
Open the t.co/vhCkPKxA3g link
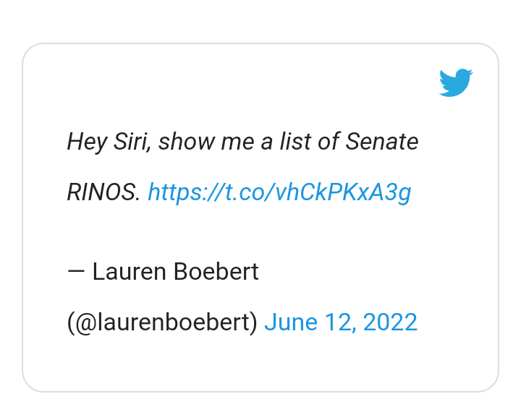(x=279, y=192)
